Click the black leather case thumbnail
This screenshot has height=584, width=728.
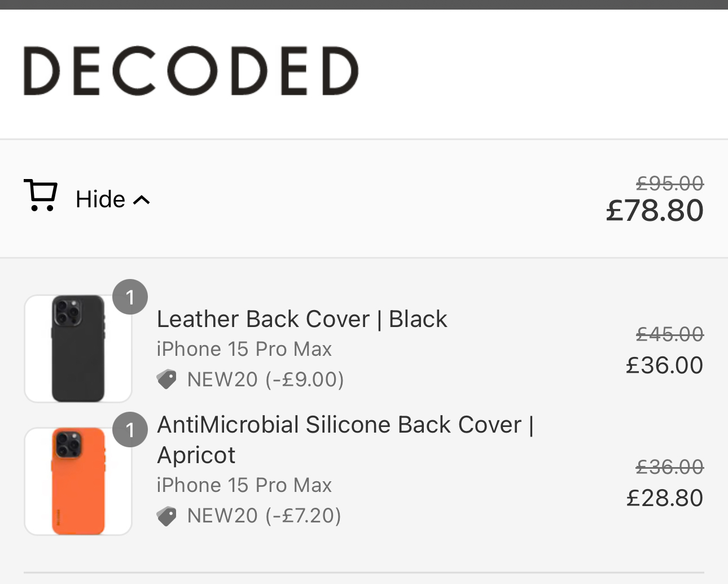pyautogui.click(x=78, y=348)
